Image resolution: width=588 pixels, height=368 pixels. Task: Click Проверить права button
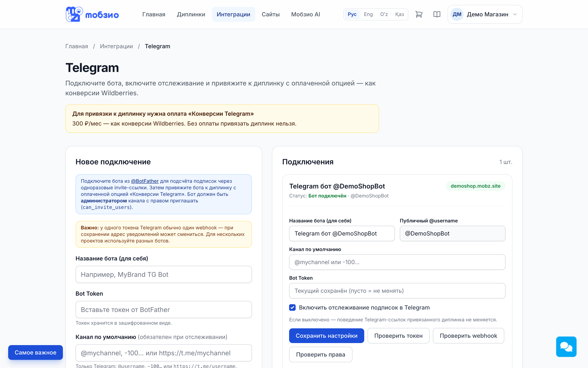pos(321,354)
